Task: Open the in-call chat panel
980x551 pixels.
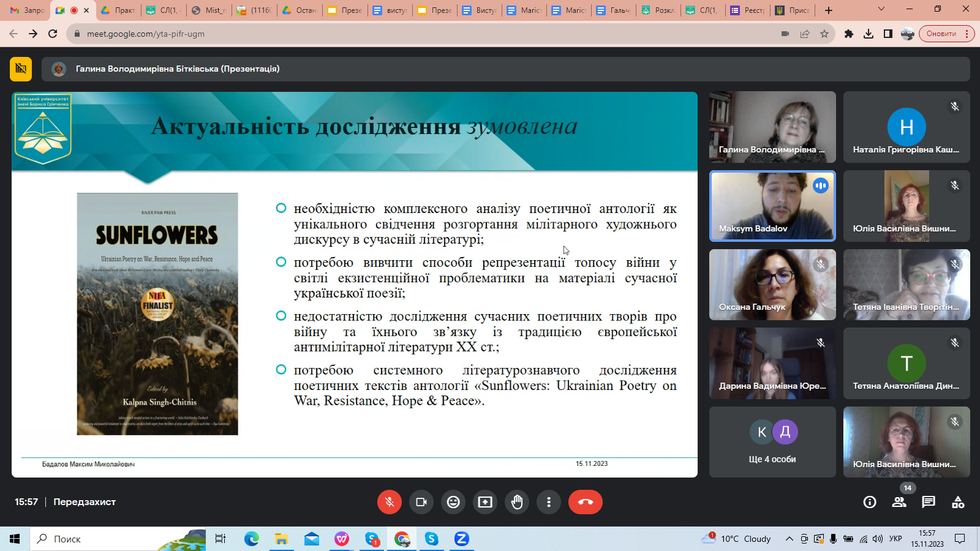Action: pyautogui.click(x=929, y=502)
